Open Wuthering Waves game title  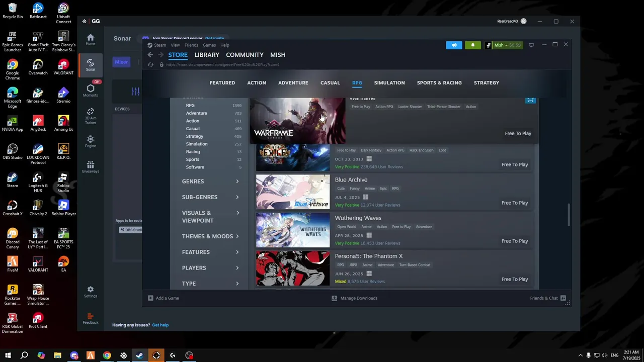[358, 218]
